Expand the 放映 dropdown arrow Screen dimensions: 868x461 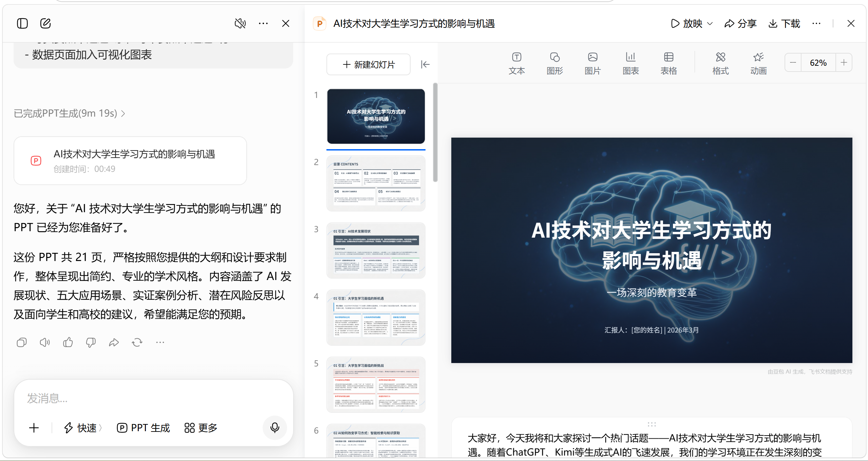tap(710, 23)
